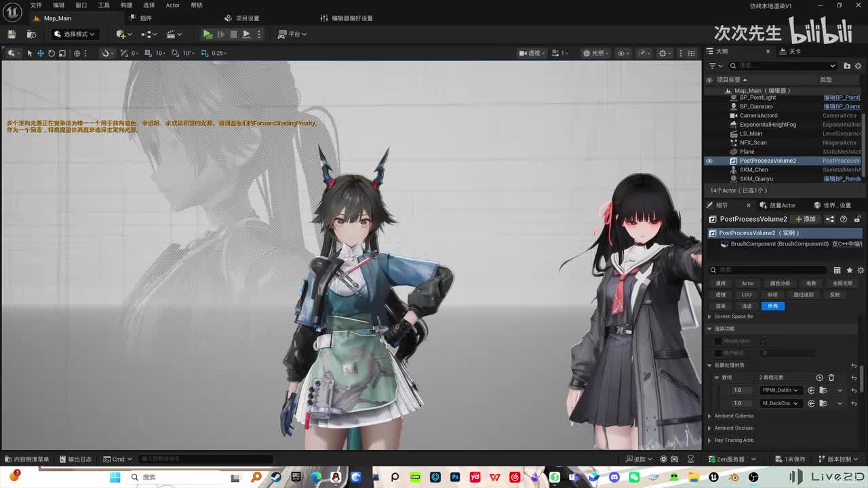The image size is (868, 488).
Task: Click the help question-mark icon in Details
Action: (844, 219)
